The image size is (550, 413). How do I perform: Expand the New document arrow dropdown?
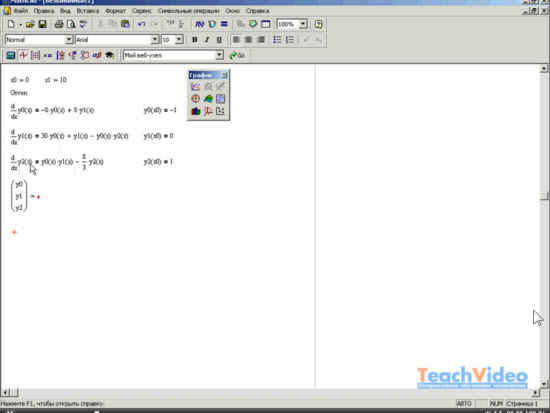click(x=20, y=25)
